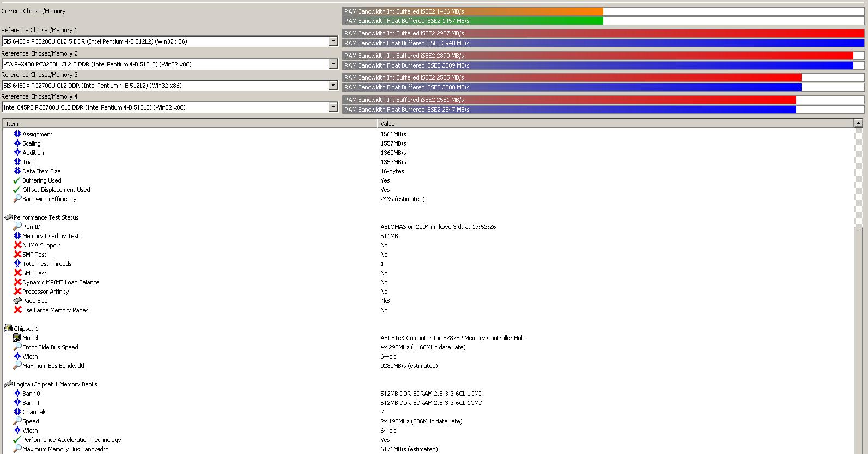This screenshot has width=868, height=454.
Task: Click the checkmark beside Offset Displacement Used
Action: click(17, 189)
